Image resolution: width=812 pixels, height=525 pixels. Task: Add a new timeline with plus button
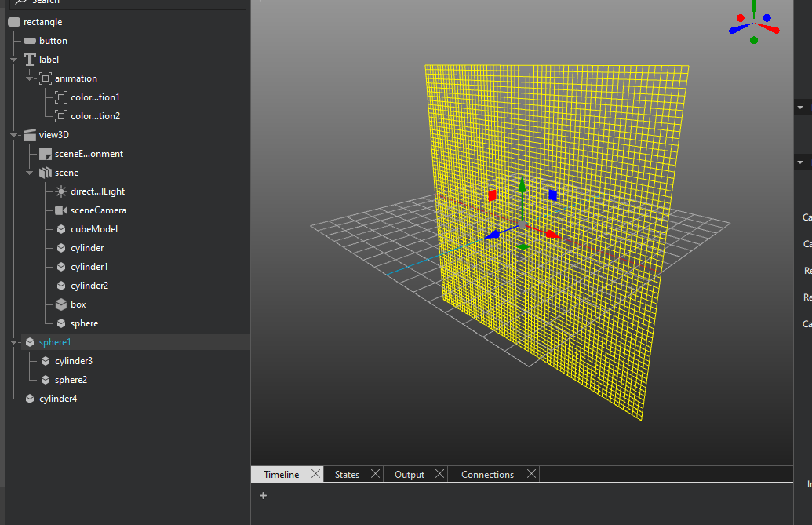click(x=263, y=495)
